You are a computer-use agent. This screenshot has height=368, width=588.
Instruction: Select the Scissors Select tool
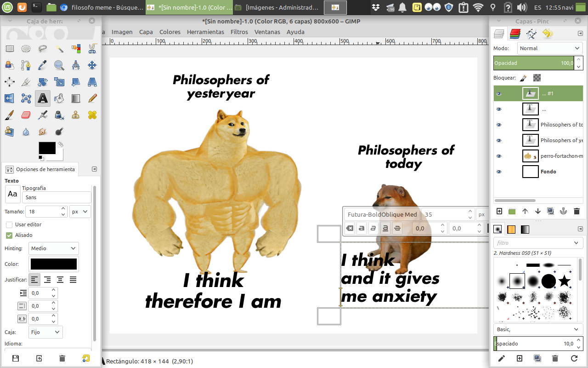point(92,48)
